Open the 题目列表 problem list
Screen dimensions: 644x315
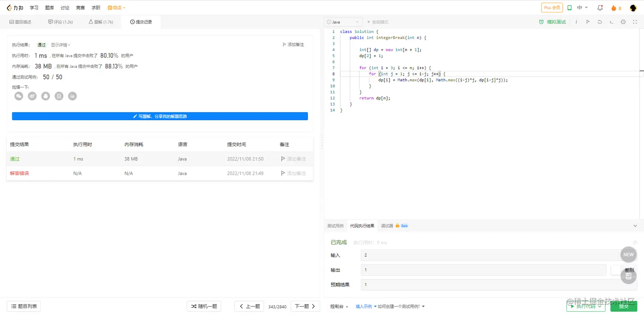24,306
